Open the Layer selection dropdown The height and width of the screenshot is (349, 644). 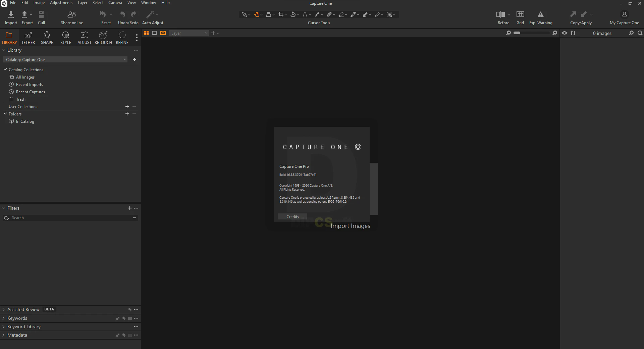(189, 33)
